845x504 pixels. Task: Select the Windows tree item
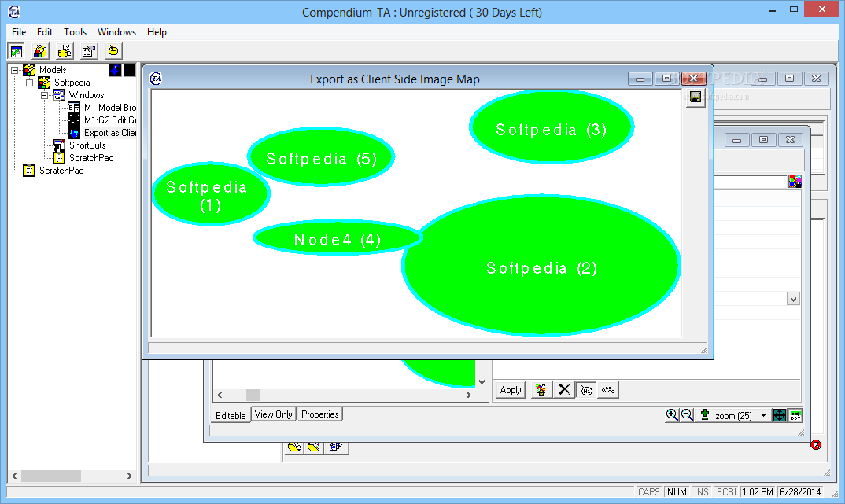87,95
